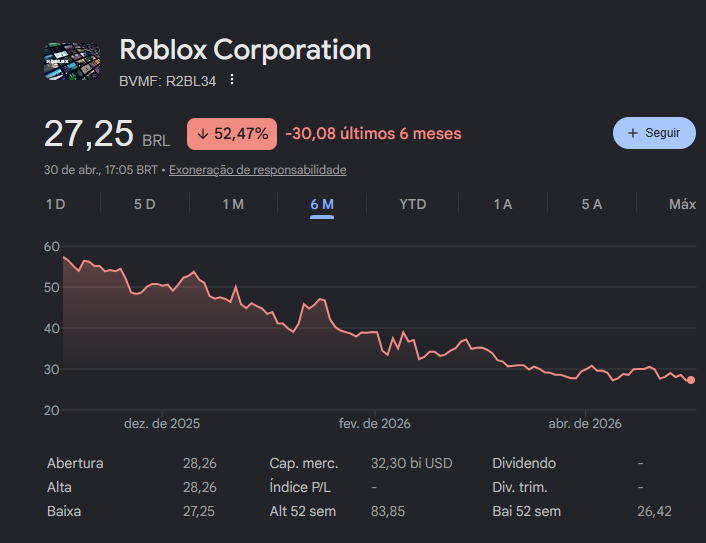Click the 26,42 value
This screenshot has width=706, height=543.
click(654, 511)
